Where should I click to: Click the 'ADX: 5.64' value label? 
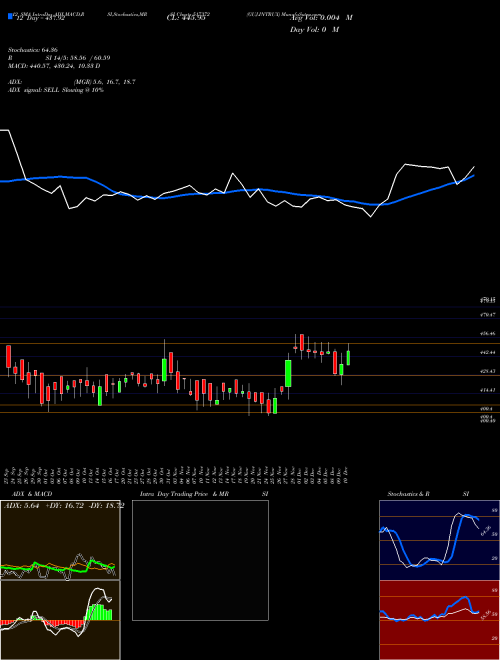pos(21,506)
